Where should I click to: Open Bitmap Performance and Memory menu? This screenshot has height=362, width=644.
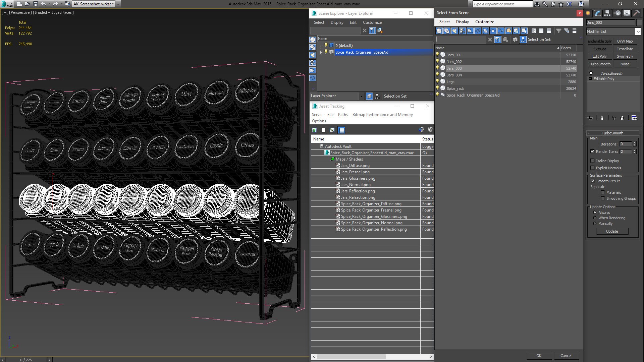coord(382,115)
